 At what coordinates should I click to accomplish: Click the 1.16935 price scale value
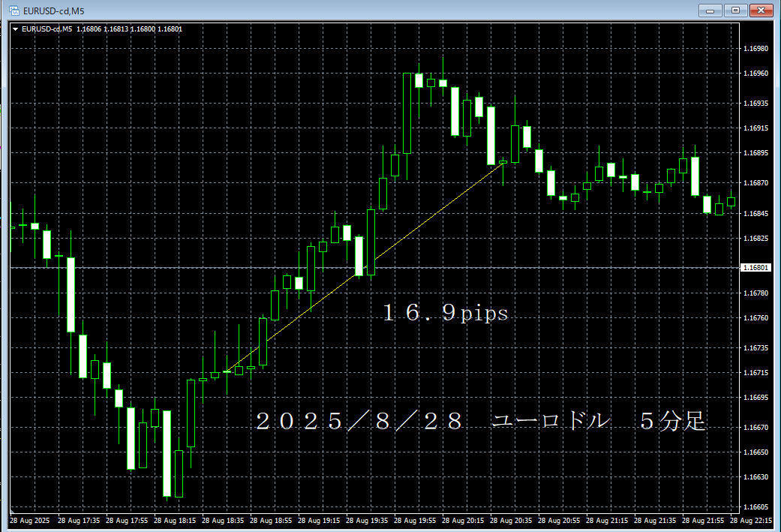click(755, 104)
